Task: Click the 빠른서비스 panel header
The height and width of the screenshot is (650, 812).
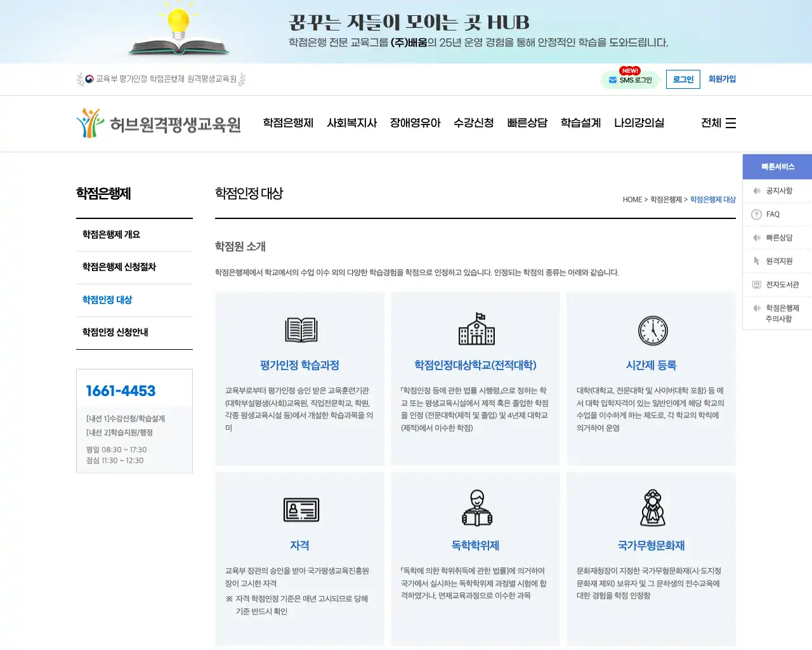Action: (777, 167)
